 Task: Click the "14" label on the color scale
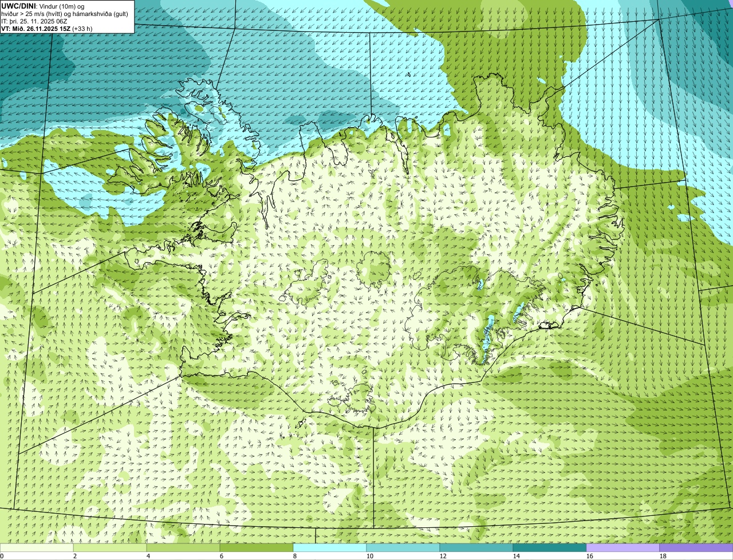(517, 556)
